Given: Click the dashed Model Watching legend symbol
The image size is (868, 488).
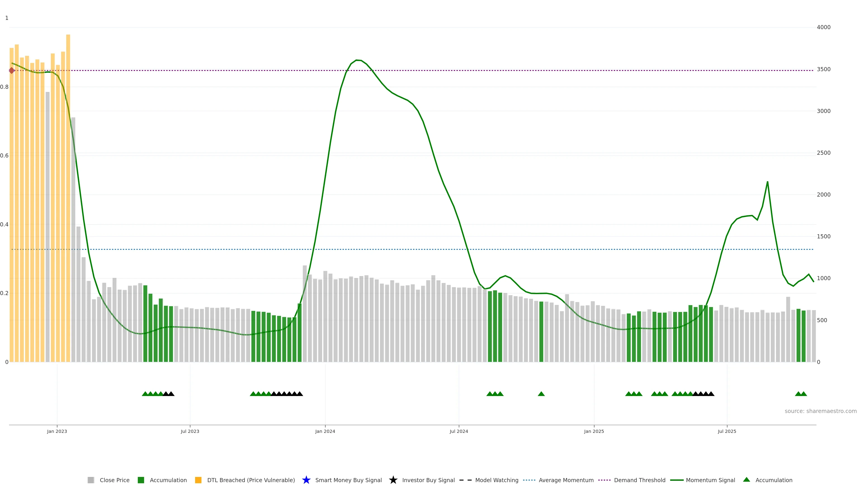Looking at the screenshot, I should pyautogui.click(x=465, y=480).
